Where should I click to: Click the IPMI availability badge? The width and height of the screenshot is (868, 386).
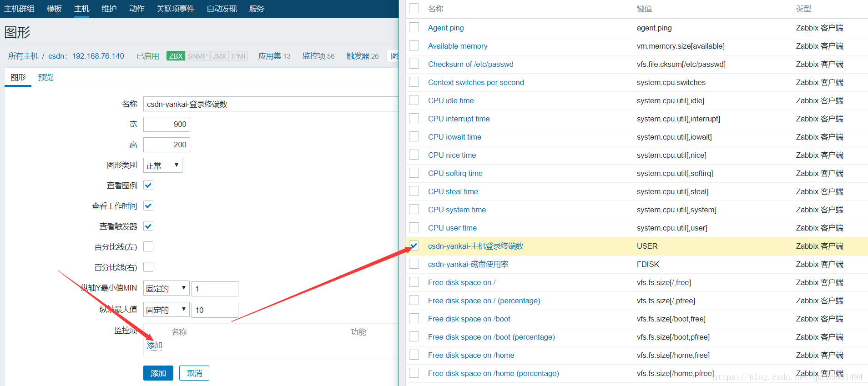[x=238, y=56]
